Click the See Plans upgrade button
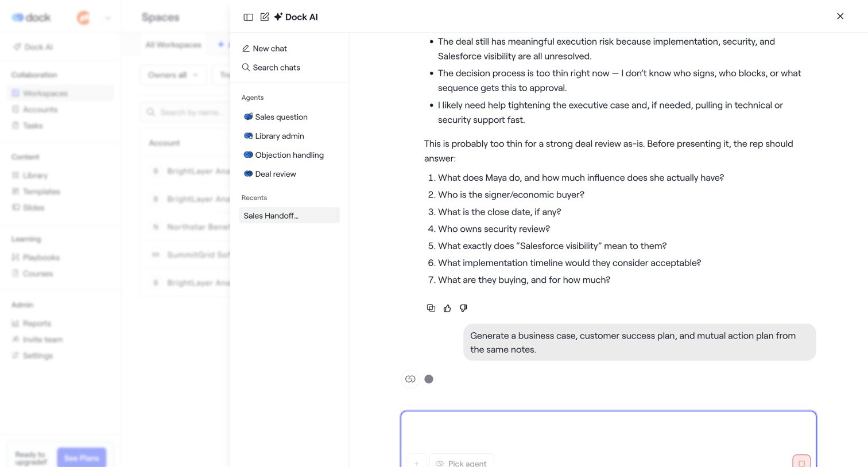Viewport: 868px width, 467px height. [x=82, y=458]
